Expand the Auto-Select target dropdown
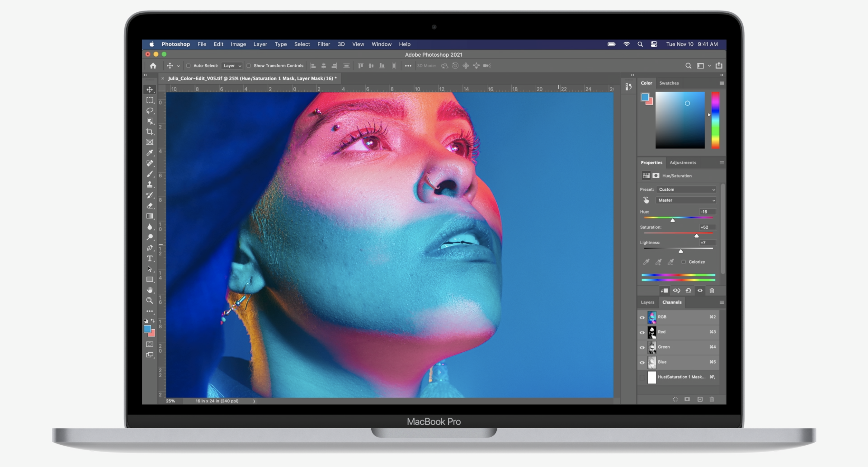Screen dimensions: 868x467 [x=232, y=66]
